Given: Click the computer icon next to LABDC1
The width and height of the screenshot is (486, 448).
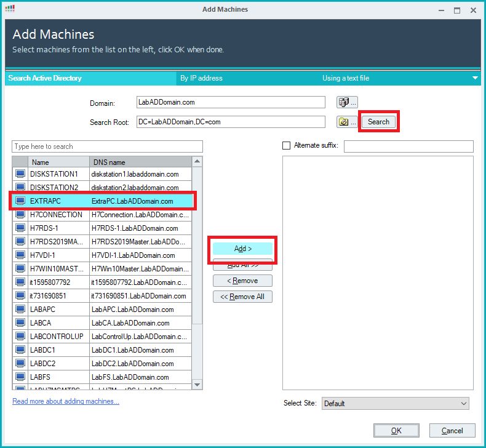Looking at the screenshot, I should pos(20,350).
